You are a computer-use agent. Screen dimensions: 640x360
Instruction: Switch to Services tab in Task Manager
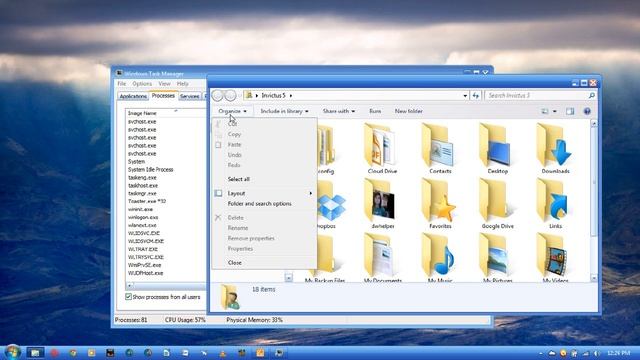pos(190,96)
